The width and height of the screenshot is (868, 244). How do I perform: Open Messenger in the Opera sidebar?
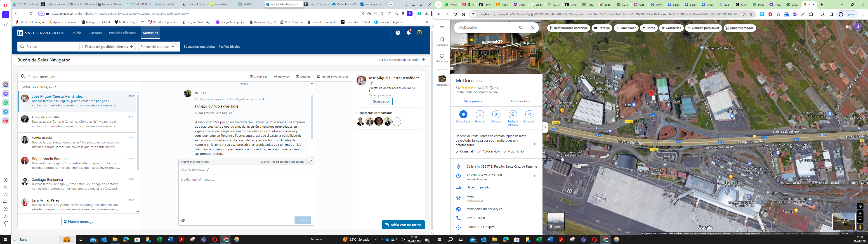click(x=6, y=94)
